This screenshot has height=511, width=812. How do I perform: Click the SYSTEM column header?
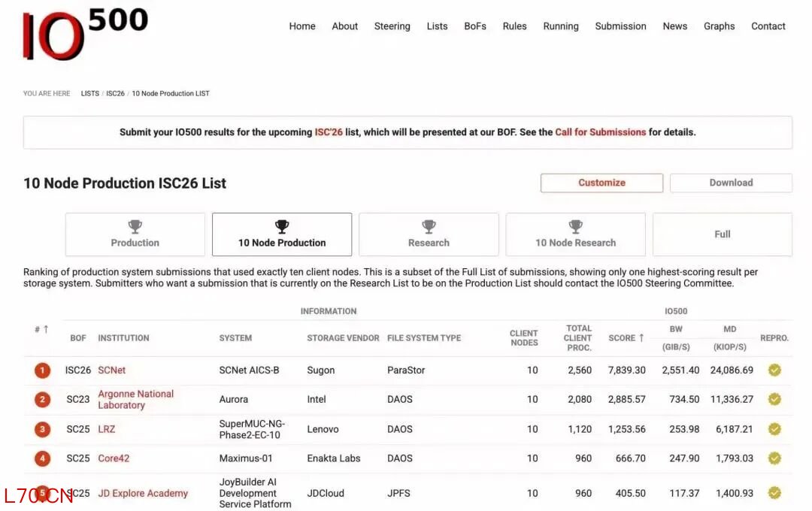[235, 338]
